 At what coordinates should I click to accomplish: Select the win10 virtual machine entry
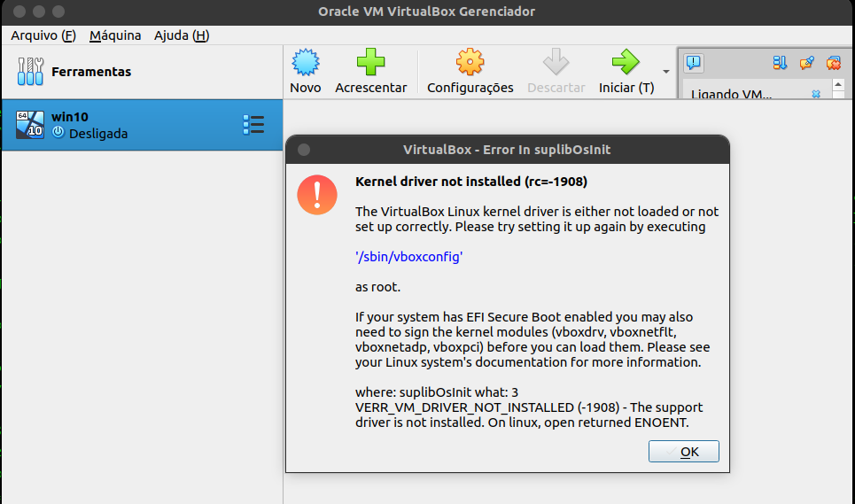[x=143, y=125]
